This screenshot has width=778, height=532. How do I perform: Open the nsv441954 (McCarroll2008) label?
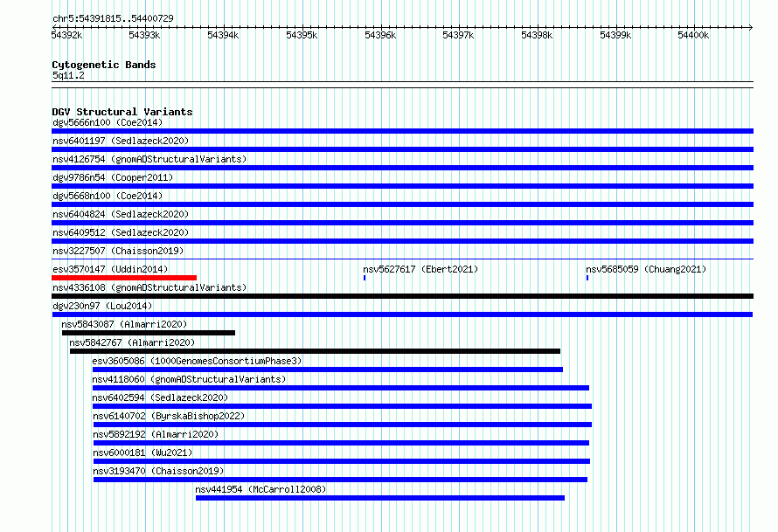[x=260, y=489]
